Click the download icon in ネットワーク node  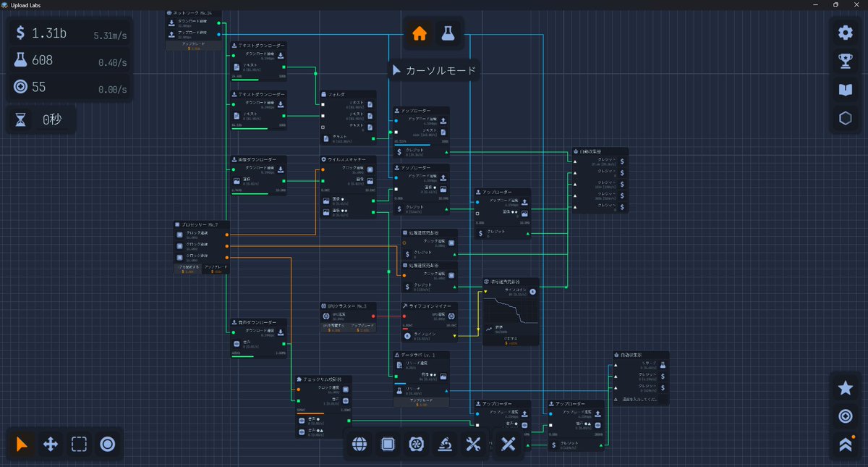(171, 22)
